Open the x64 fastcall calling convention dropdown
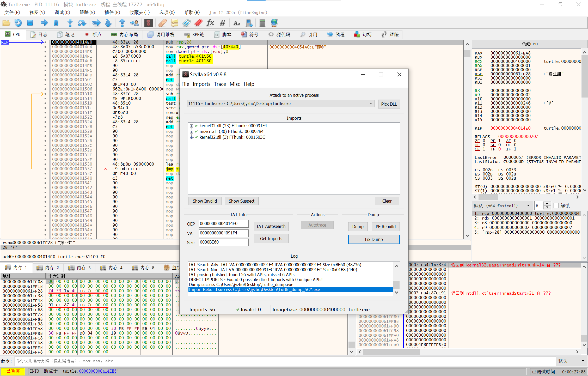This screenshot has height=376, width=588. point(502,205)
